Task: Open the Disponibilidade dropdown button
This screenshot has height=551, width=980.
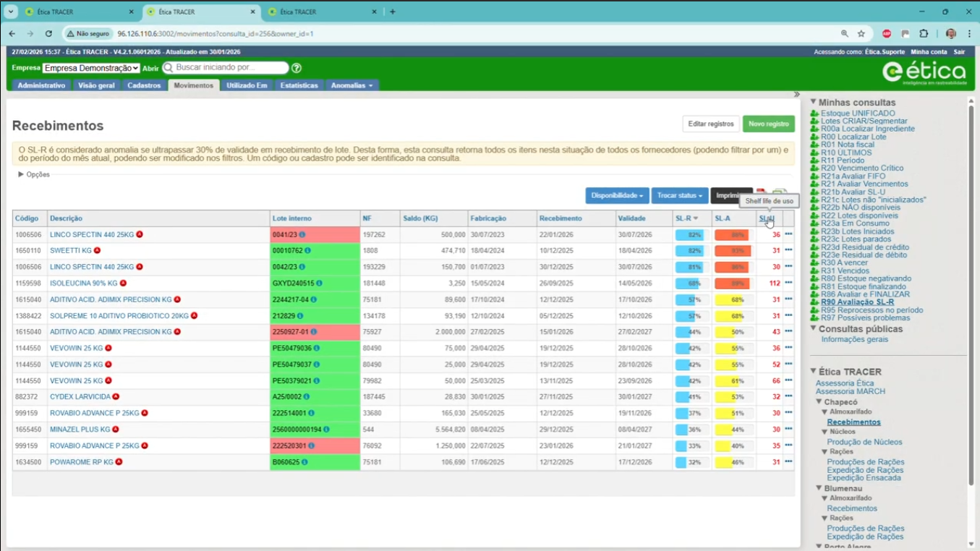Action: click(x=617, y=196)
